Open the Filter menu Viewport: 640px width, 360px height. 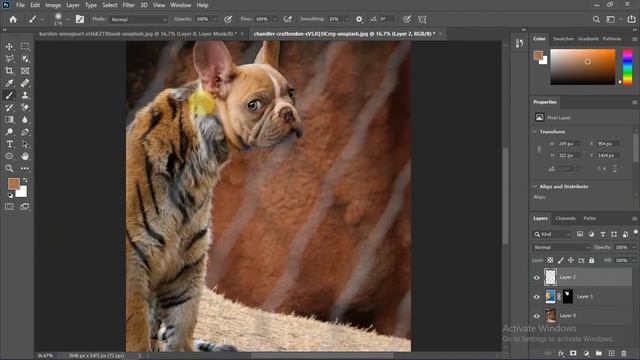tap(129, 5)
